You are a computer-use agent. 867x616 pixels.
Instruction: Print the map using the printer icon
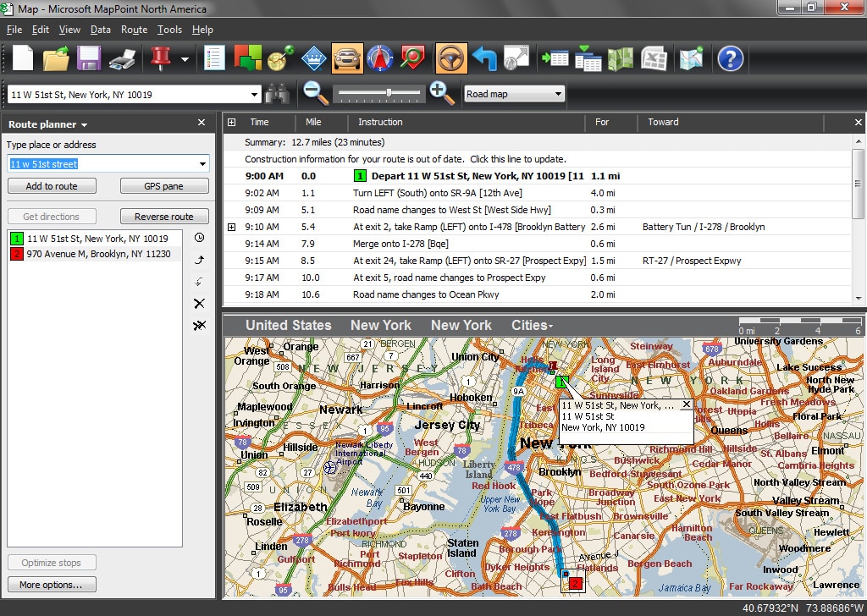(122, 59)
